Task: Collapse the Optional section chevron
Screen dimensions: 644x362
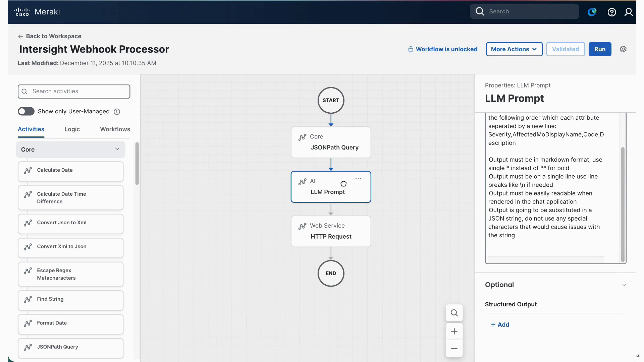Action: click(x=624, y=285)
